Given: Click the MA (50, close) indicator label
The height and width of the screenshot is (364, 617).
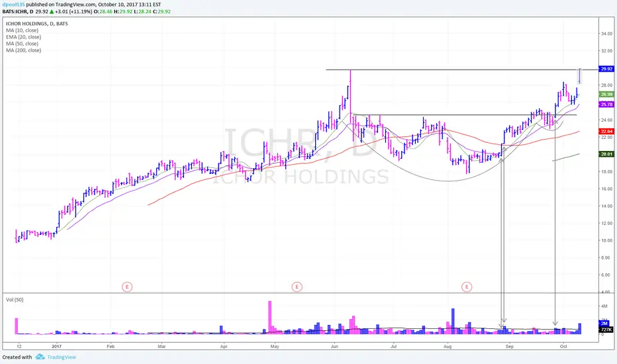Looking at the screenshot, I should (22, 44).
